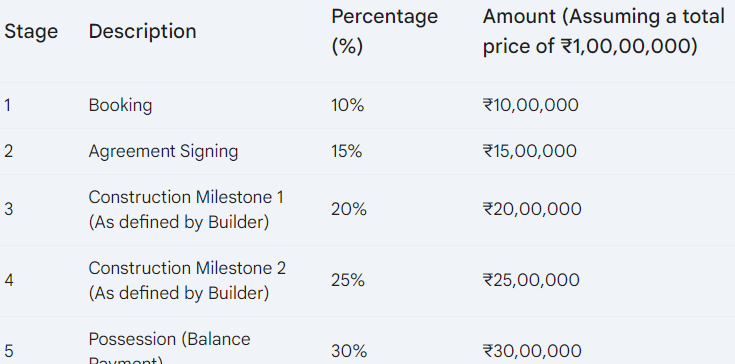The image size is (735, 364).
Task: Click the 20% percentage value
Action: coord(349,209)
